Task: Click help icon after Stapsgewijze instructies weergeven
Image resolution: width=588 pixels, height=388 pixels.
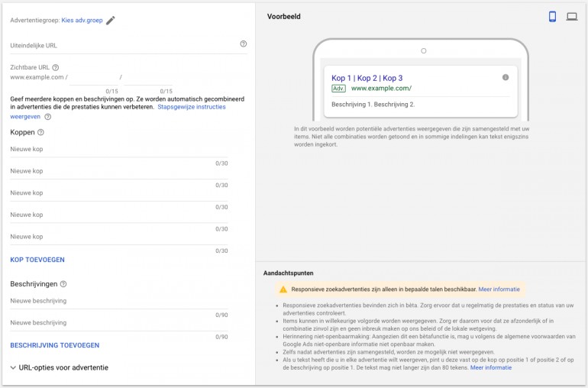Action: 47,117
